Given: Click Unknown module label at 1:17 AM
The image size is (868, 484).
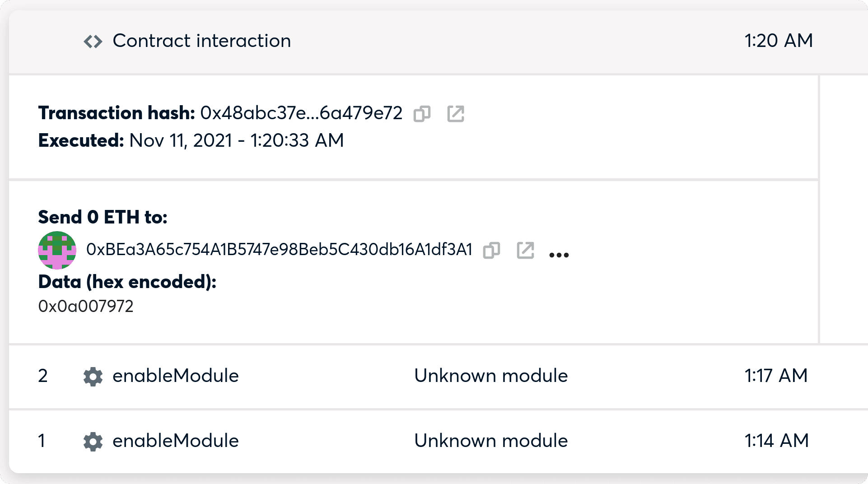Looking at the screenshot, I should tap(491, 376).
